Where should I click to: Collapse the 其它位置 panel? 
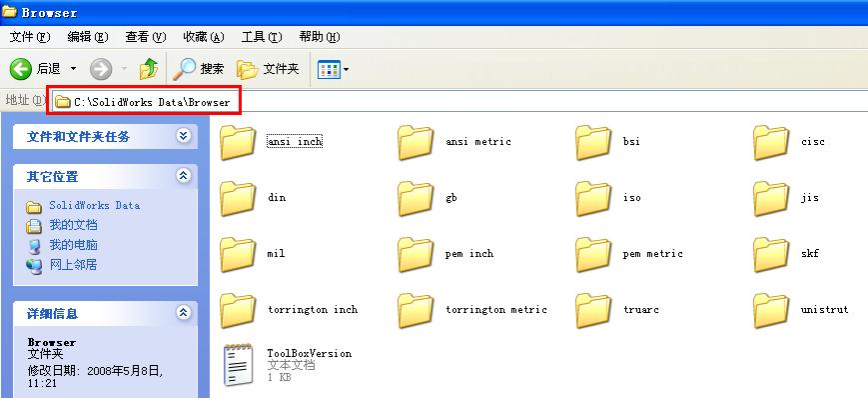(x=183, y=176)
